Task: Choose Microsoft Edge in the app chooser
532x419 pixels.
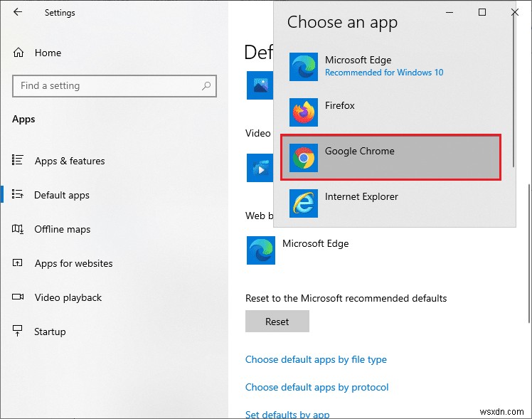Action: point(391,66)
